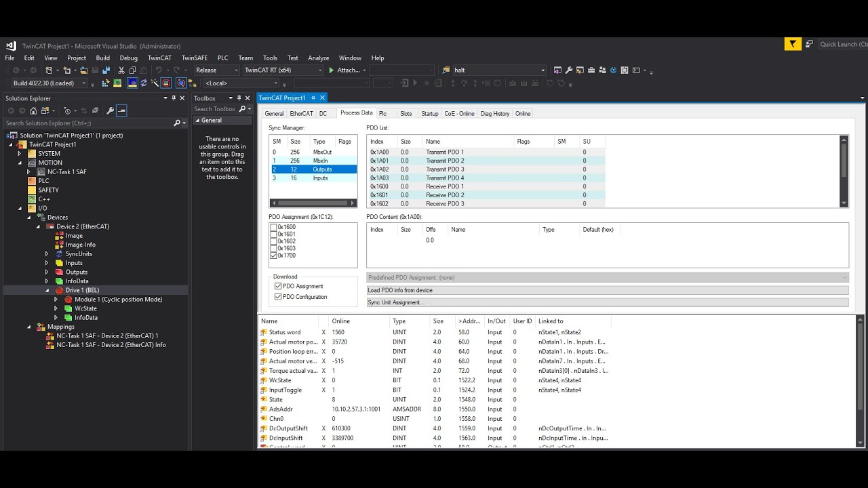Open the TwinSAFE menu
The width and height of the screenshot is (868, 488).
[x=195, y=58]
